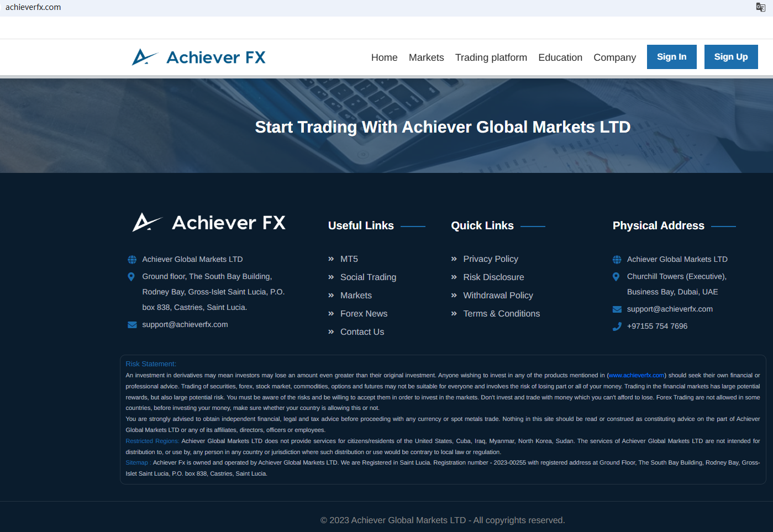Viewport: 773px width, 532px height.
Task: Click the Sitemap link in the disclaimer
Action: coord(137,462)
